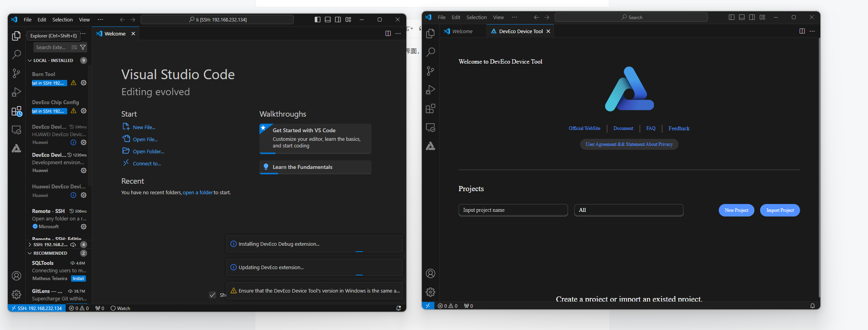Click notifications bell in right window status bar
Viewport: 868px width, 330px height.
coord(813,306)
